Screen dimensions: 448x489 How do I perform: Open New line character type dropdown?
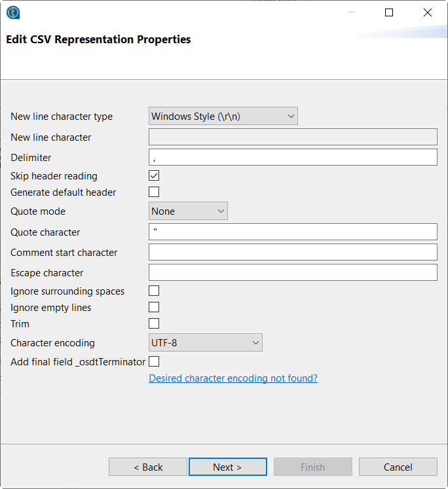click(223, 117)
